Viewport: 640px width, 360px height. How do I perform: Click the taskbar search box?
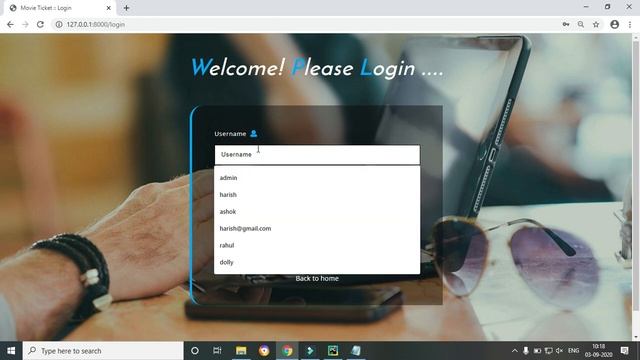(x=103, y=351)
